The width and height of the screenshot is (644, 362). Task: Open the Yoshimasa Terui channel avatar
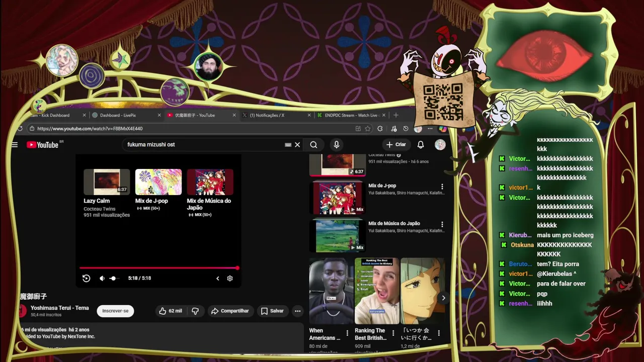[x=22, y=311]
